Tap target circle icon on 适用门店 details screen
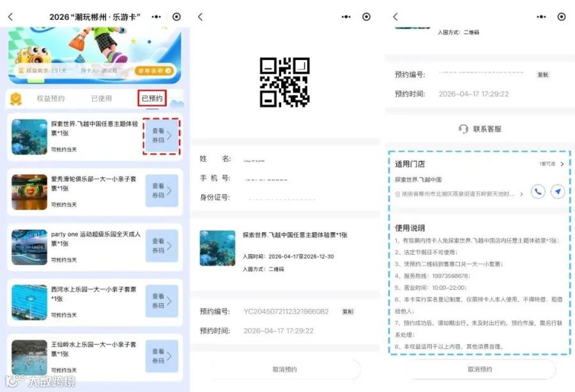 coord(561,17)
